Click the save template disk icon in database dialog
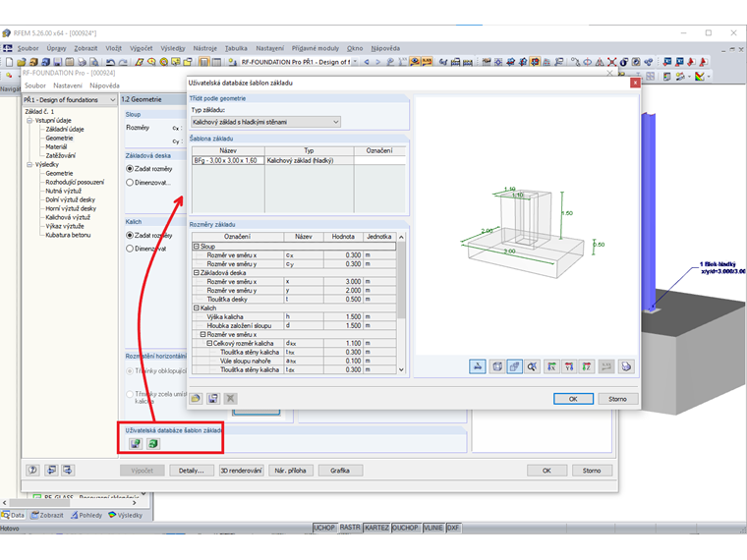 (x=213, y=399)
